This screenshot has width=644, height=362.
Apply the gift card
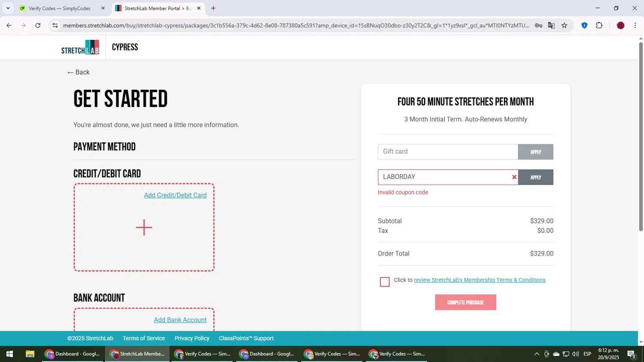pyautogui.click(x=535, y=152)
